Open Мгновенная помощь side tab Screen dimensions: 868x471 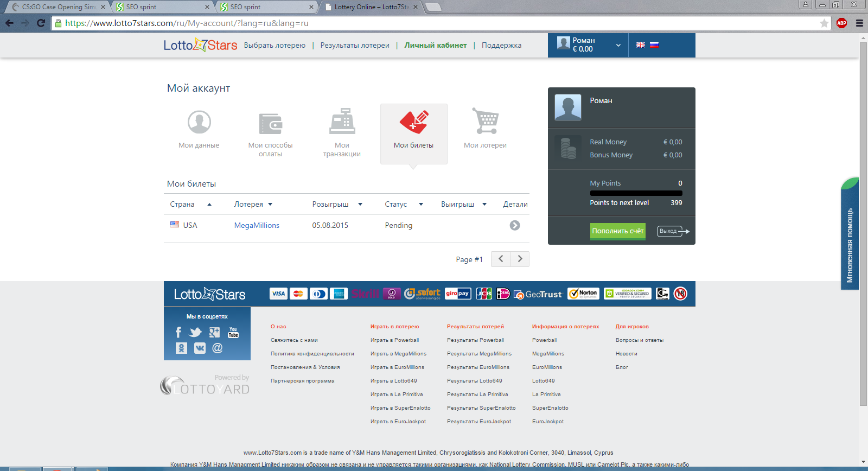click(850, 233)
